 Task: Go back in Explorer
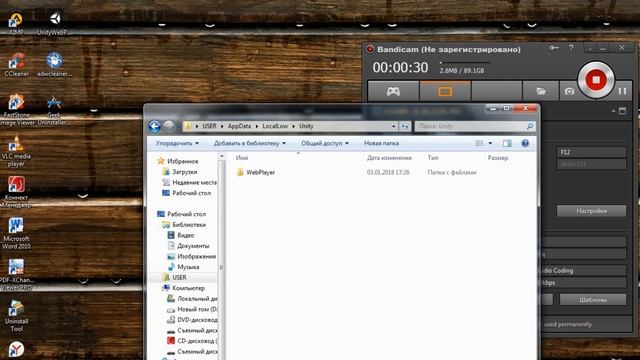(x=154, y=126)
